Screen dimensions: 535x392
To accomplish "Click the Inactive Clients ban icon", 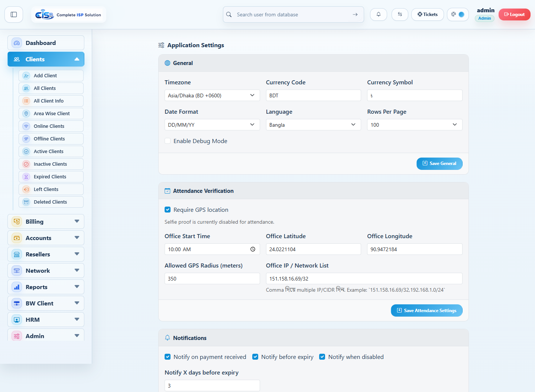I will pos(26,164).
